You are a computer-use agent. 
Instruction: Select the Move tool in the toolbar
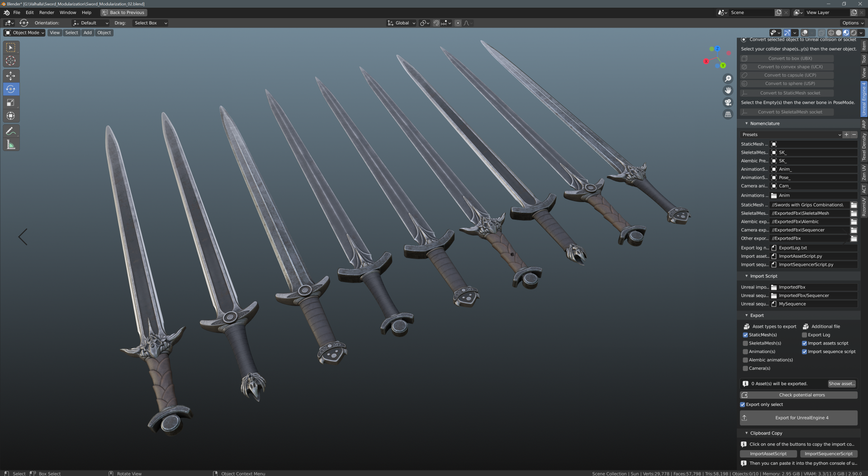pyautogui.click(x=11, y=76)
